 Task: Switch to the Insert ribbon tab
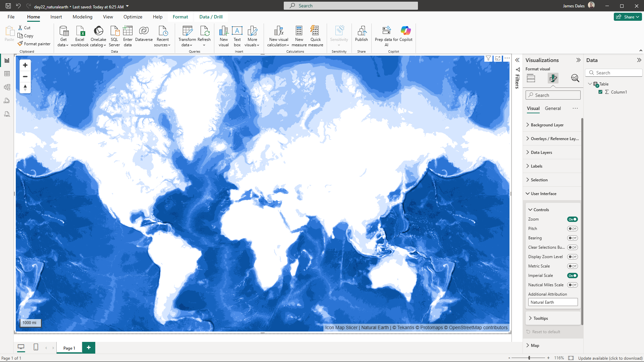(56, 17)
